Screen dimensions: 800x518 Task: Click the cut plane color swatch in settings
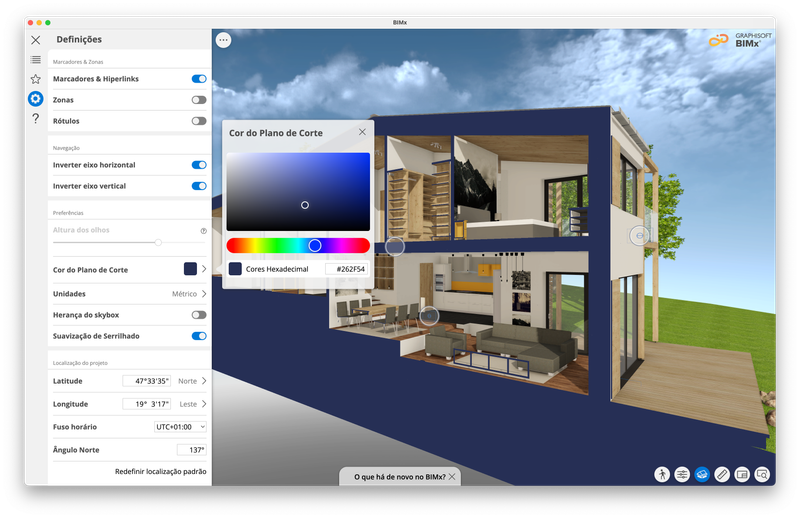coord(190,269)
